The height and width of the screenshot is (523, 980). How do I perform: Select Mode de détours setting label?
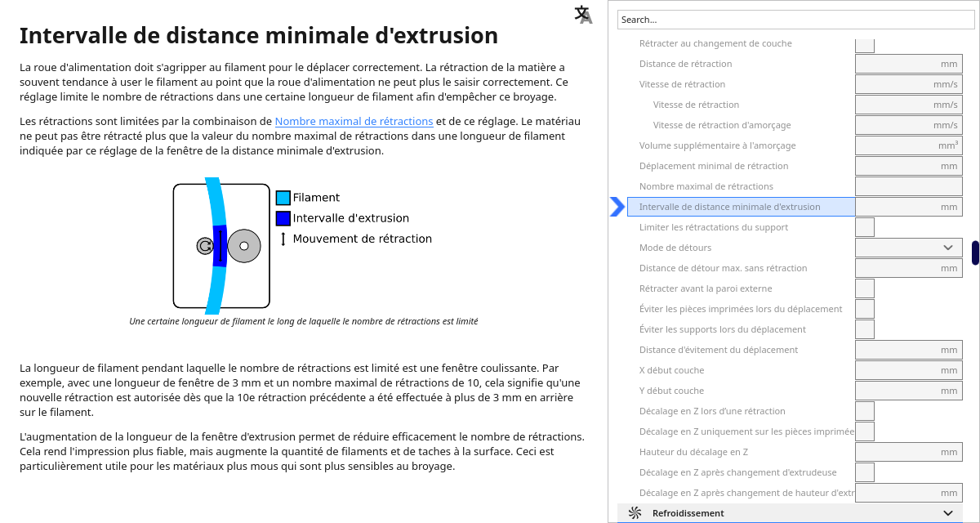675,248
